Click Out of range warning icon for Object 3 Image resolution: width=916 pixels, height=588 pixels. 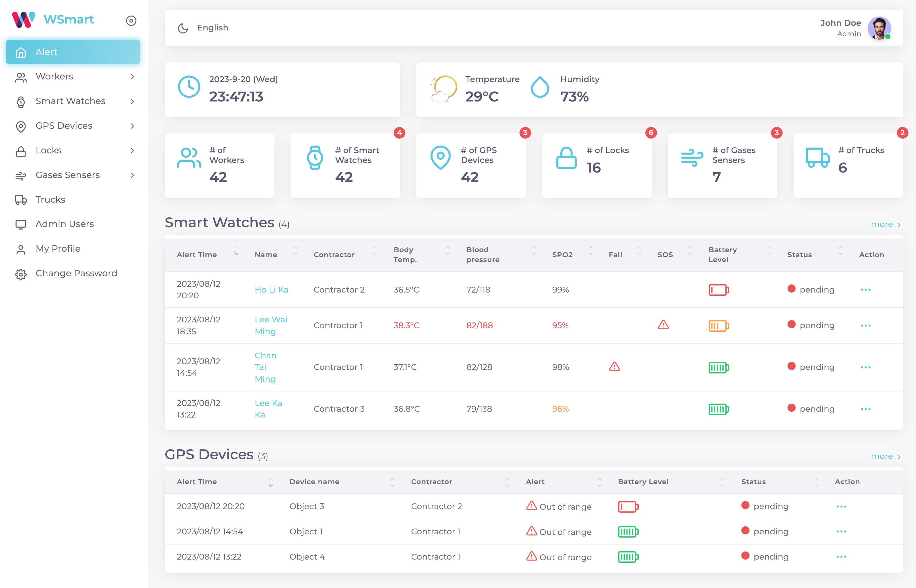531,506
